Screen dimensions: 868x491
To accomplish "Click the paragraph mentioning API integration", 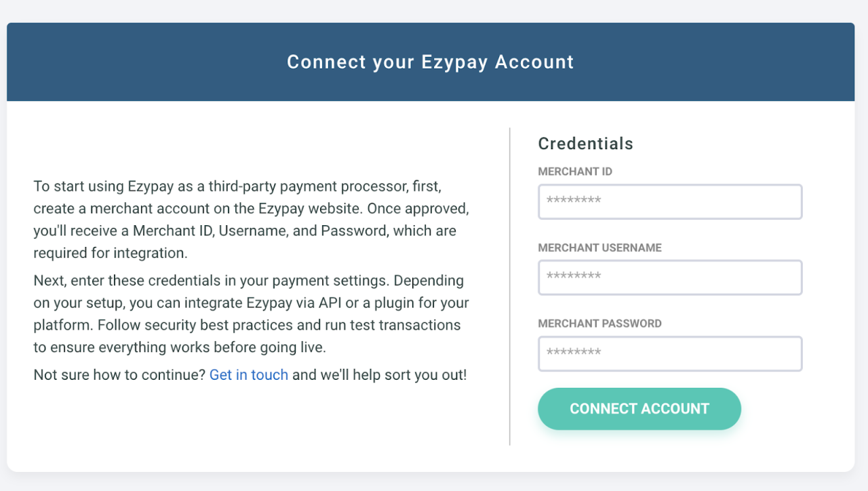I will (x=251, y=302).
